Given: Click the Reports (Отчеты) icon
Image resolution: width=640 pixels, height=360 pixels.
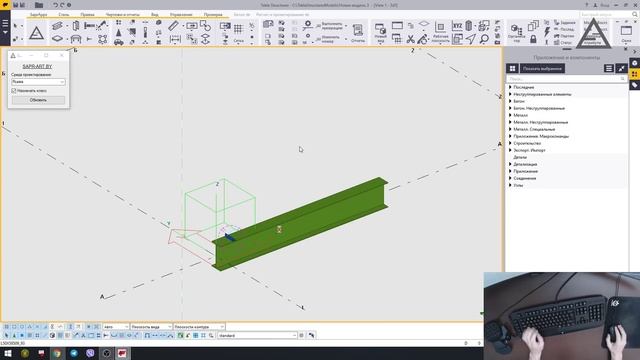Looking at the screenshot, I should [358, 33].
